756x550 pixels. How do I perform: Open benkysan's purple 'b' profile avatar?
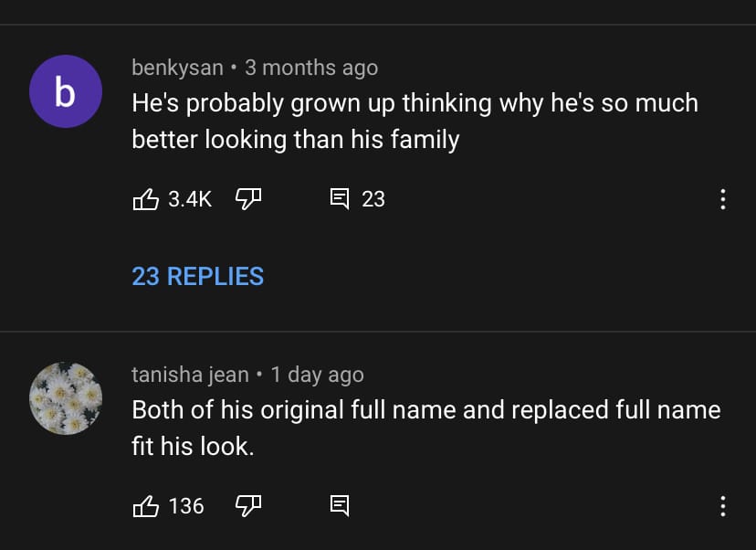(65, 91)
